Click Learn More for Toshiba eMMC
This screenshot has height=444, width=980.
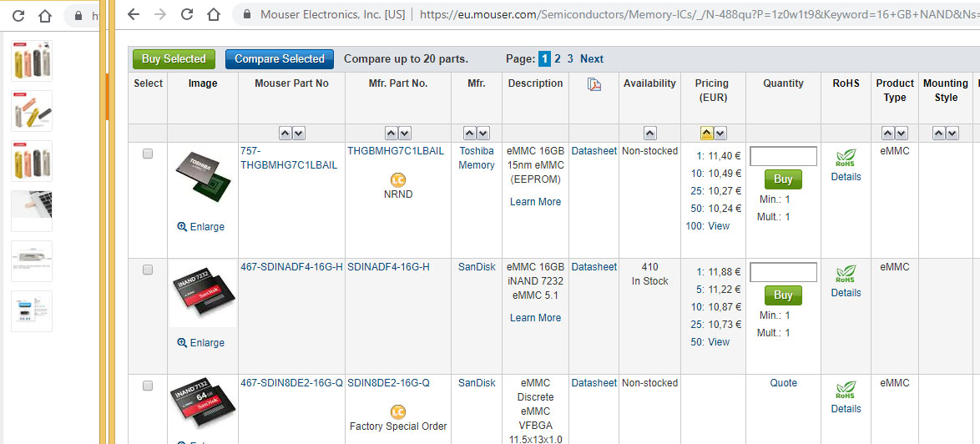pos(536,202)
